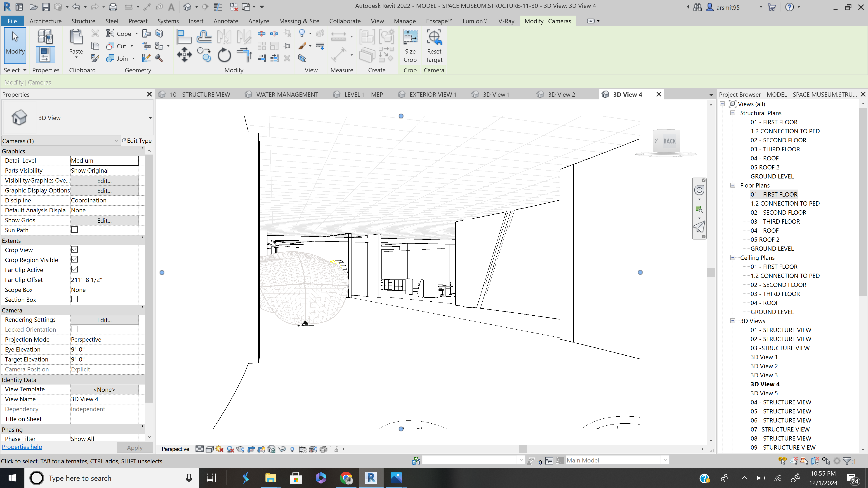This screenshot has height=488, width=868.
Task: Click Temporary Hide/Isolate icon in view bar
Action: pyautogui.click(x=282, y=449)
